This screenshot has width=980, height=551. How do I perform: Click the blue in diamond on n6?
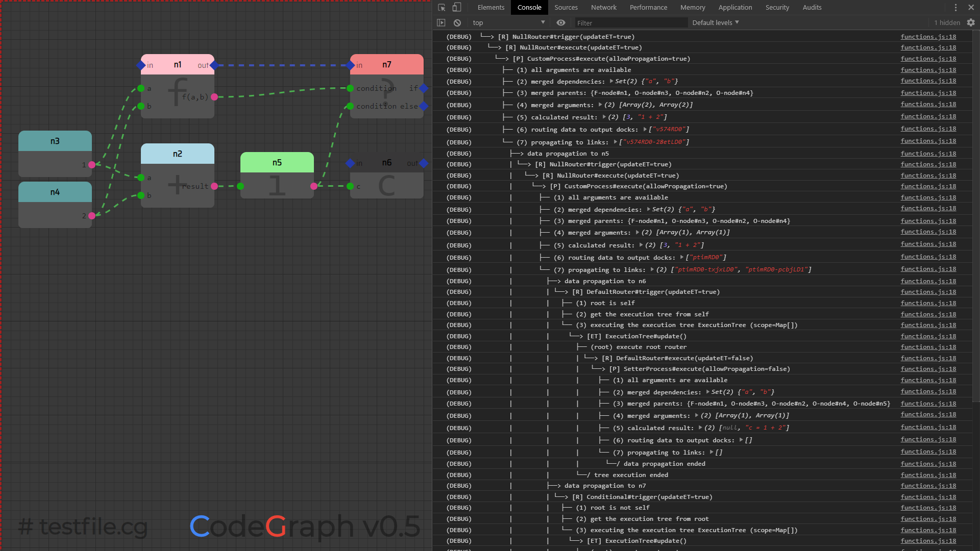click(350, 163)
